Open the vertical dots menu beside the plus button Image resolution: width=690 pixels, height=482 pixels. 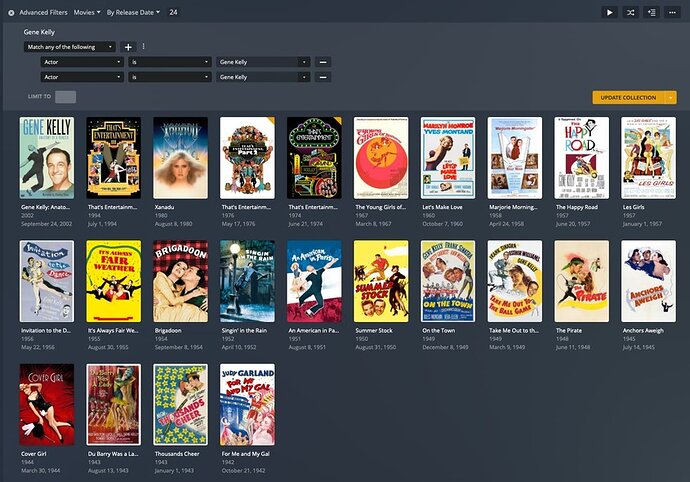pyautogui.click(x=143, y=46)
